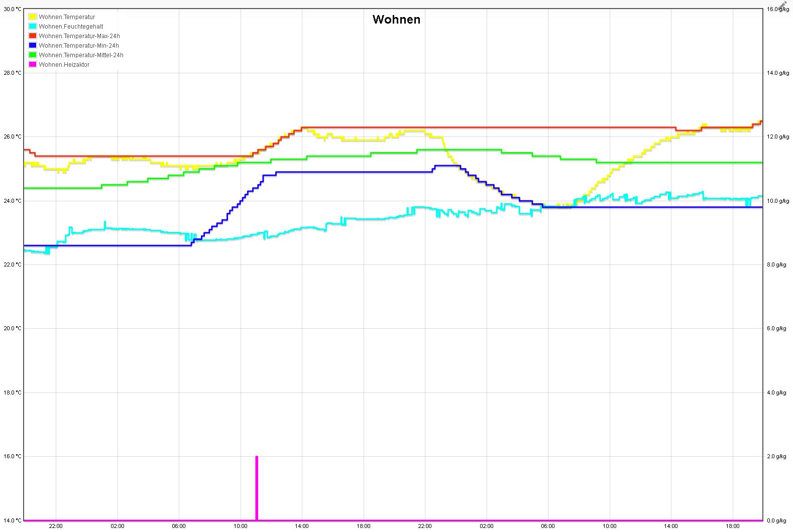Click the 8.0 g/kg axis label
Image resolution: width=793 pixels, height=532 pixels.
pos(777,264)
